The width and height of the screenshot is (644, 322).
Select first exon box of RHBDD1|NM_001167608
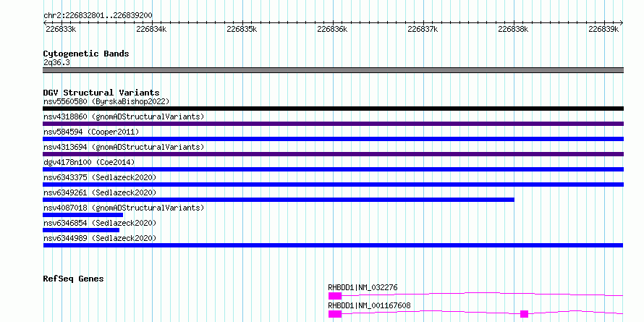coord(335,314)
